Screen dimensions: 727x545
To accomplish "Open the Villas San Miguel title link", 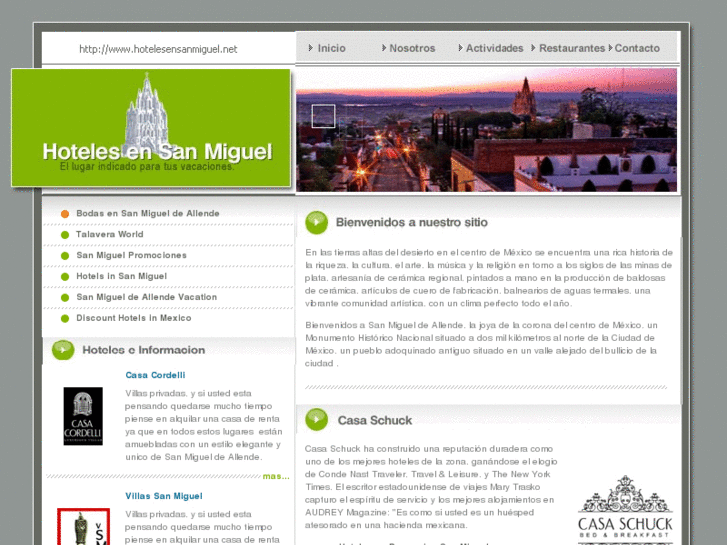I will point(164,496).
